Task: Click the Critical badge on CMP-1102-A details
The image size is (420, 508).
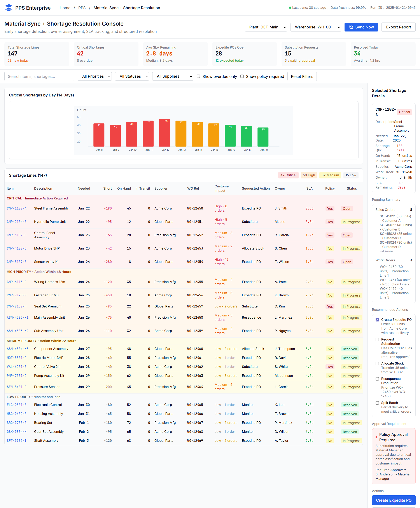Action: pos(404,112)
